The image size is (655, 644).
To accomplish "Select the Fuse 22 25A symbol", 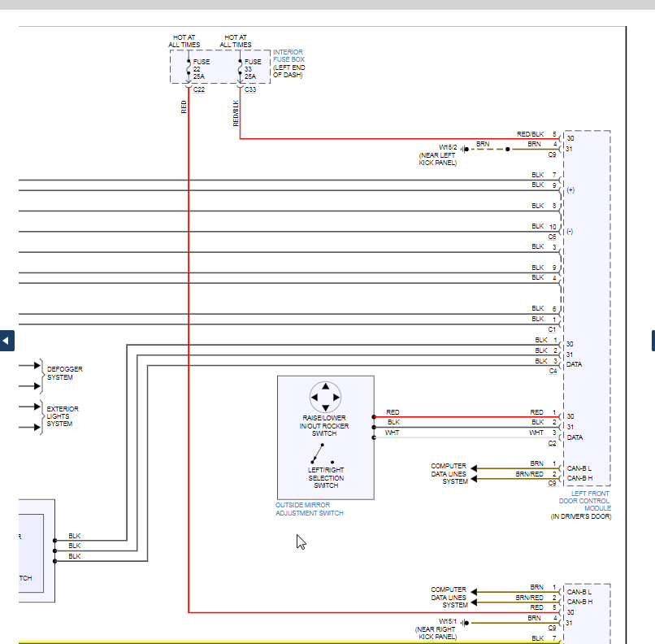I will click(x=189, y=67).
